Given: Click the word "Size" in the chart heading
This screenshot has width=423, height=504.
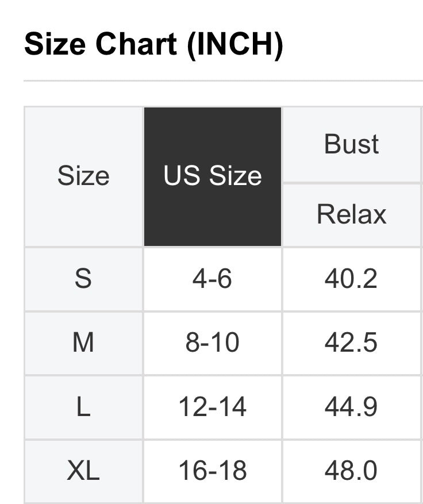Looking at the screenshot, I should (56, 45).
